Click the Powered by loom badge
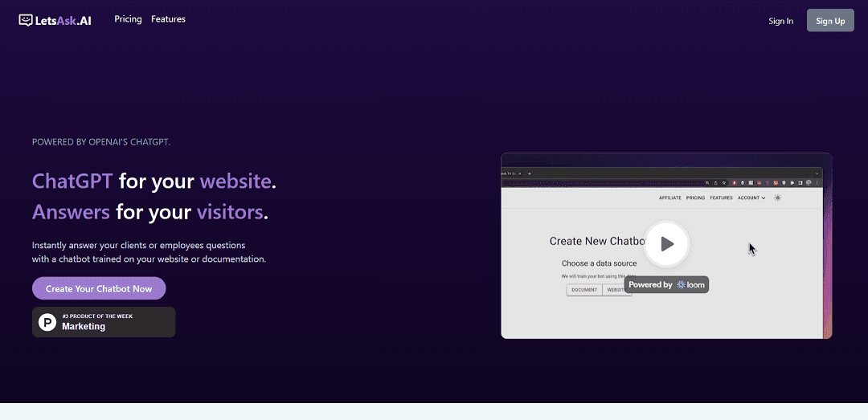This screenshot has height=420, width=868. coord(666,284)
